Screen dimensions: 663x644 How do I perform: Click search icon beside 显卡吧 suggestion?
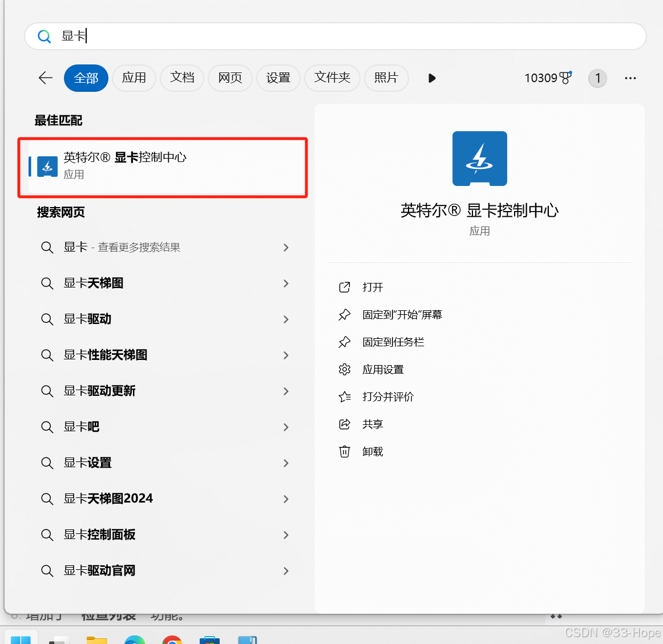coord(47,427)
